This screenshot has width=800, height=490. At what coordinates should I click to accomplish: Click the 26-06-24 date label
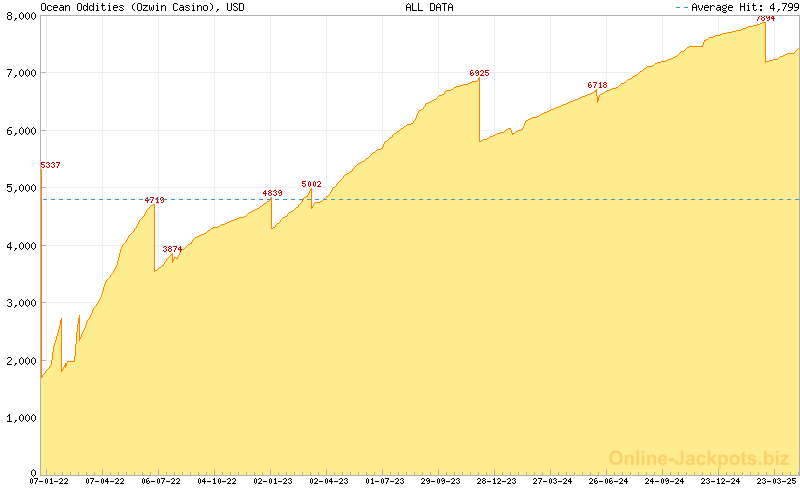608,481
